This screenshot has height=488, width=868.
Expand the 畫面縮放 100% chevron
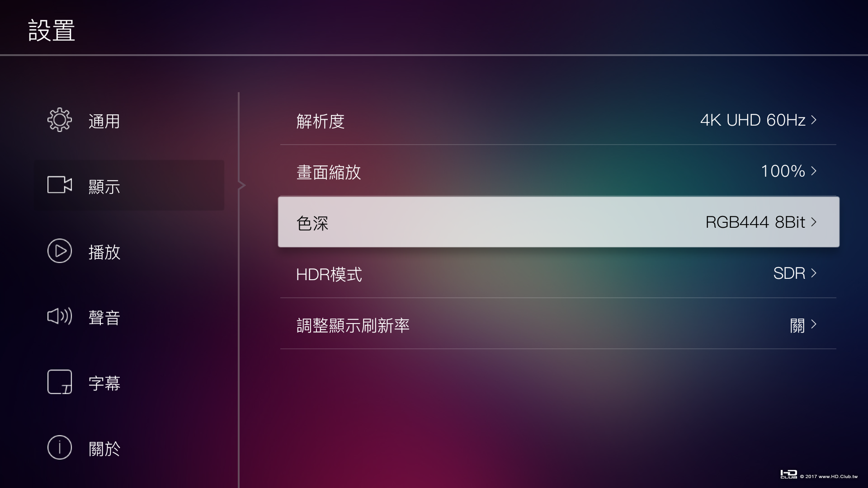[x=814, y=171]
